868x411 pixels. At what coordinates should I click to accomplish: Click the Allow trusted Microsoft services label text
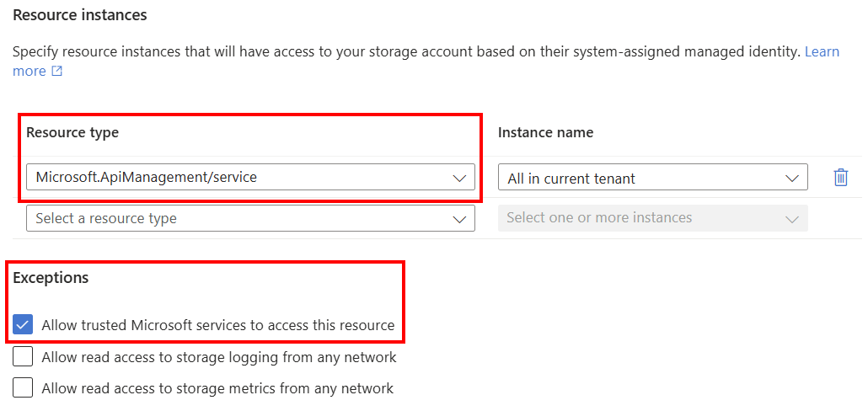point(217,325)
